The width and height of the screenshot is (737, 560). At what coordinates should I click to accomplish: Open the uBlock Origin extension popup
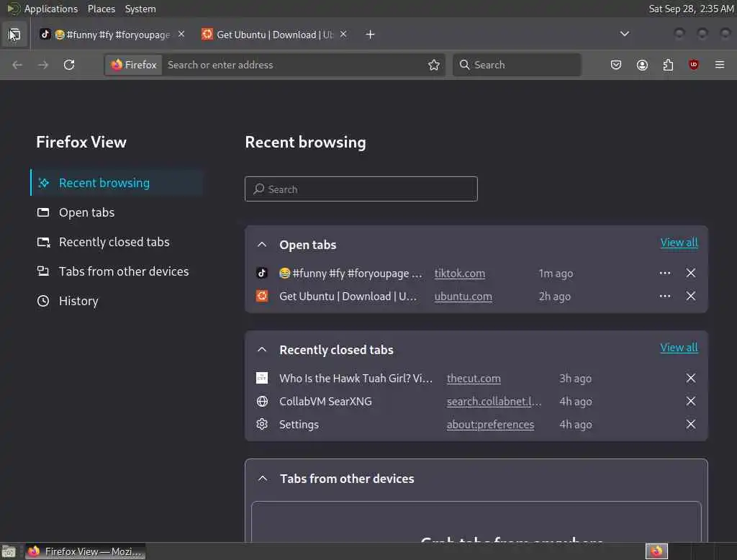coord(694,65)
